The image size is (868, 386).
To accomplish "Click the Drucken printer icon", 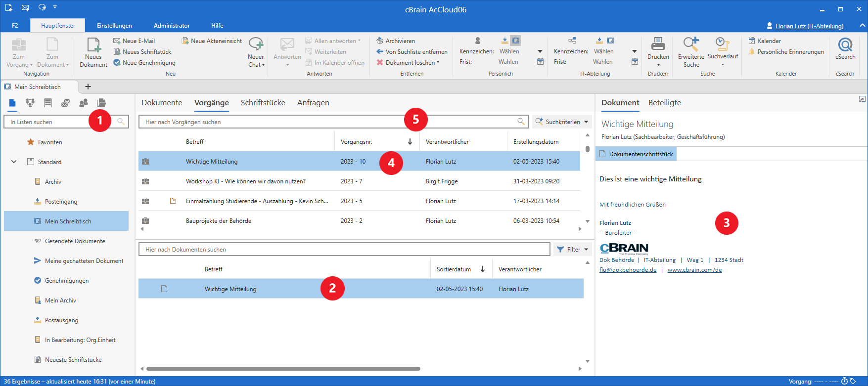I will pyautogui.click(x=658, y=44).
